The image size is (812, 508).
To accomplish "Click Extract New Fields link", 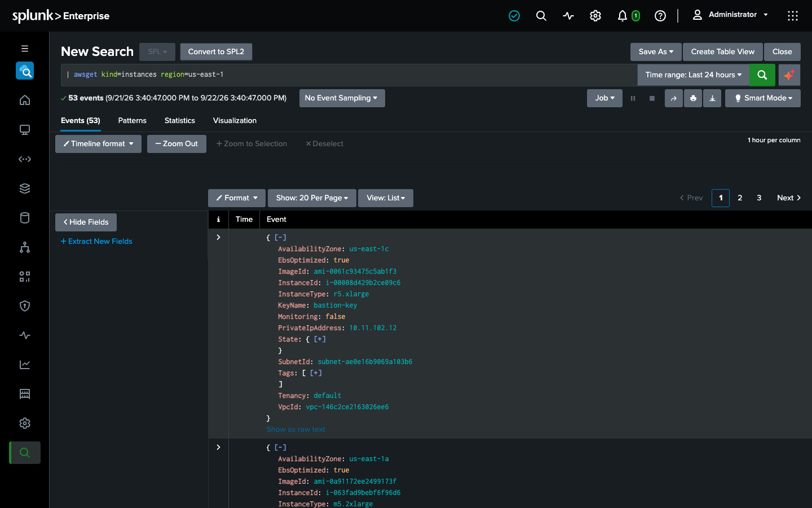I will click(96, 242).
